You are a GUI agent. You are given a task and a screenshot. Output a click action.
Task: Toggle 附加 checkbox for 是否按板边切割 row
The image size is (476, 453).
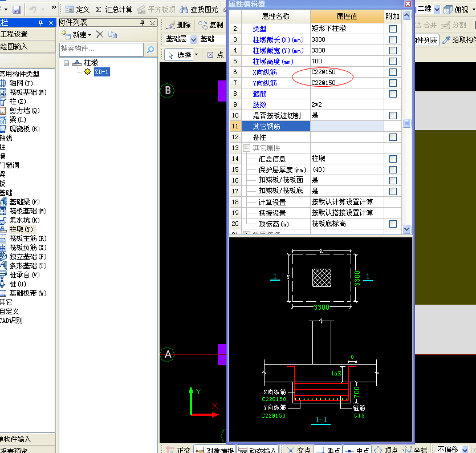tap(393, 115)
